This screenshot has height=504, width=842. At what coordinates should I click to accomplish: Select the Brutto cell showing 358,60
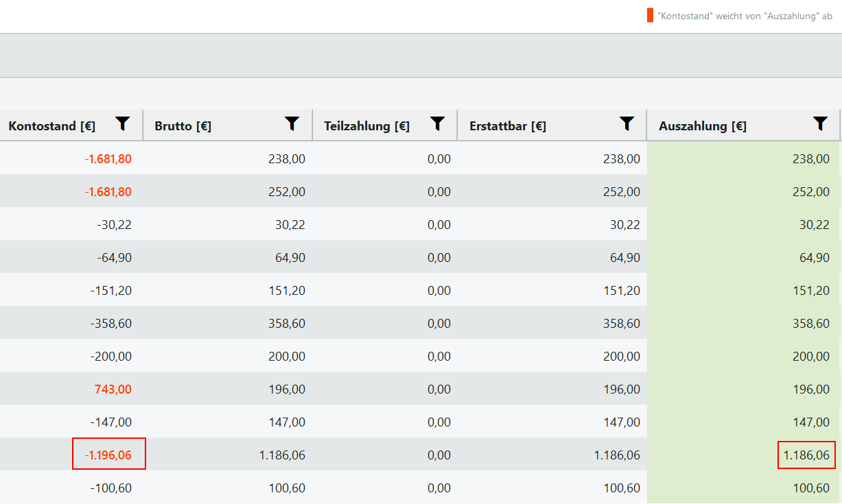tap(286, 324)
